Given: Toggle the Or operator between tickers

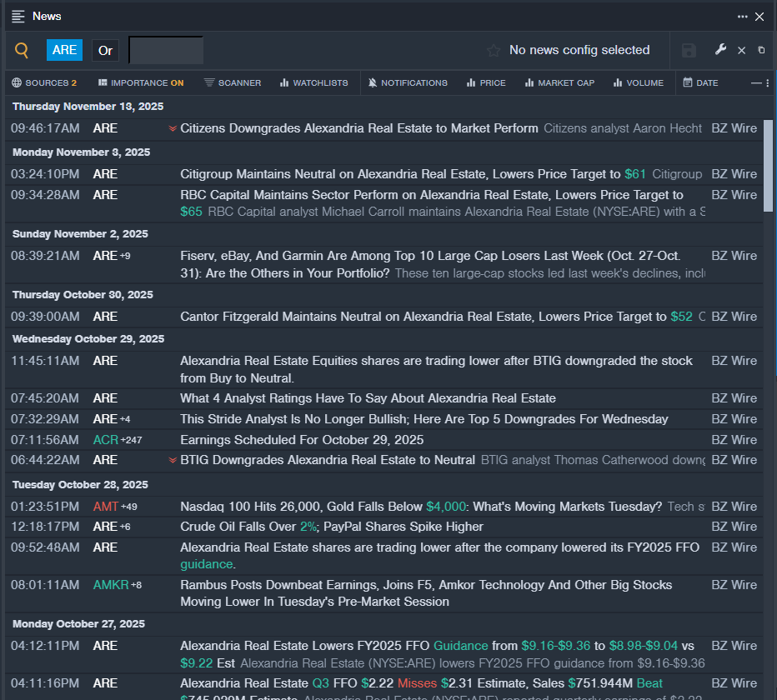Looking at the screenshot, I should [105, 50].
